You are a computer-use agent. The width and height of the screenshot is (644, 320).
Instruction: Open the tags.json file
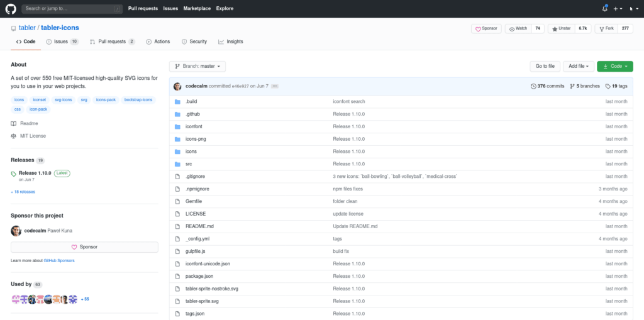pos(195,314)
